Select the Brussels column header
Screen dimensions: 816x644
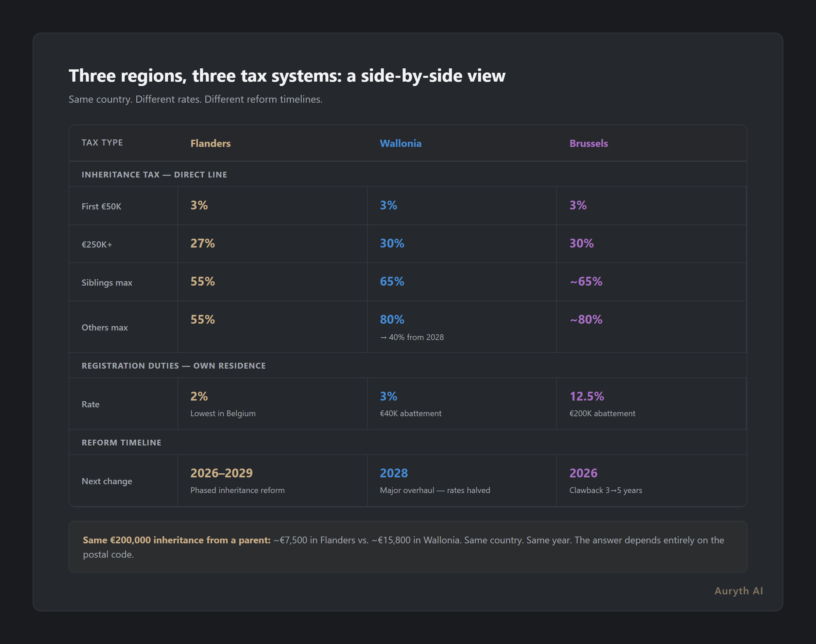pyautogui.click(x=588, y=143)
